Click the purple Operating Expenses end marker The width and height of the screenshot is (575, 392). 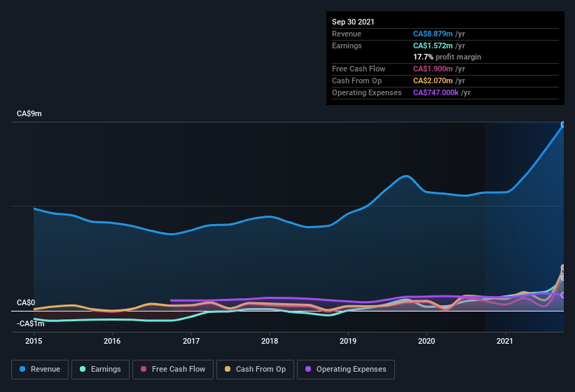click(563, 295)
